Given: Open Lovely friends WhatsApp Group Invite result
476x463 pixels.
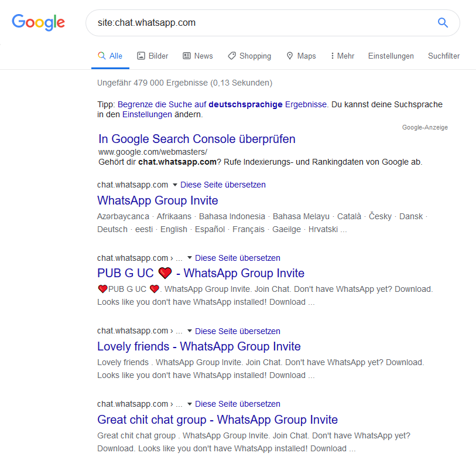Looking at the screenshot, I should tap(199, 346).
